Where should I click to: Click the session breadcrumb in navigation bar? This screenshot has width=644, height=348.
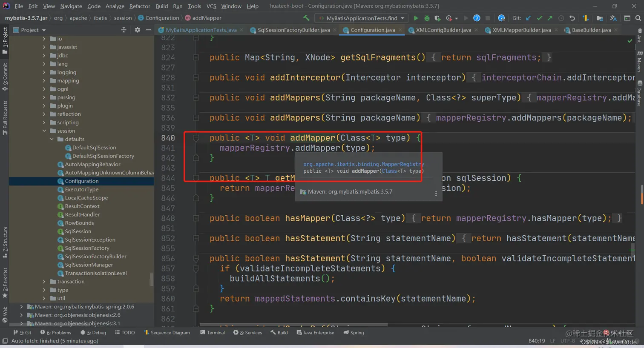click(x=123, y=18)
